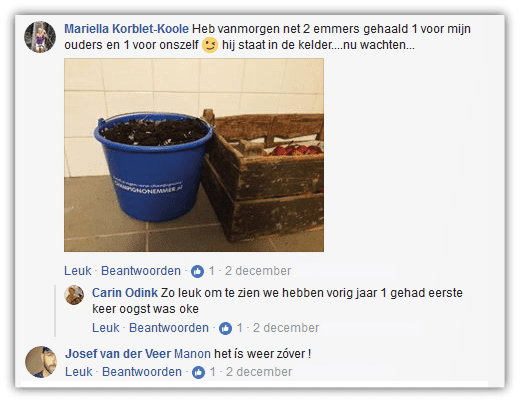Open Carin's reply date 2 december
Image resolution: width=520 pixels, height=403 pixels.
click(286, 328)
